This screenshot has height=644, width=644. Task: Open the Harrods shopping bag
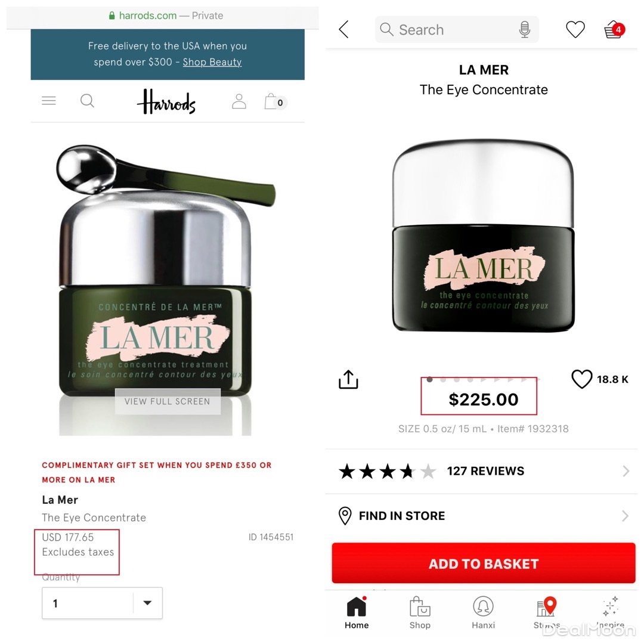coord(275,101)
